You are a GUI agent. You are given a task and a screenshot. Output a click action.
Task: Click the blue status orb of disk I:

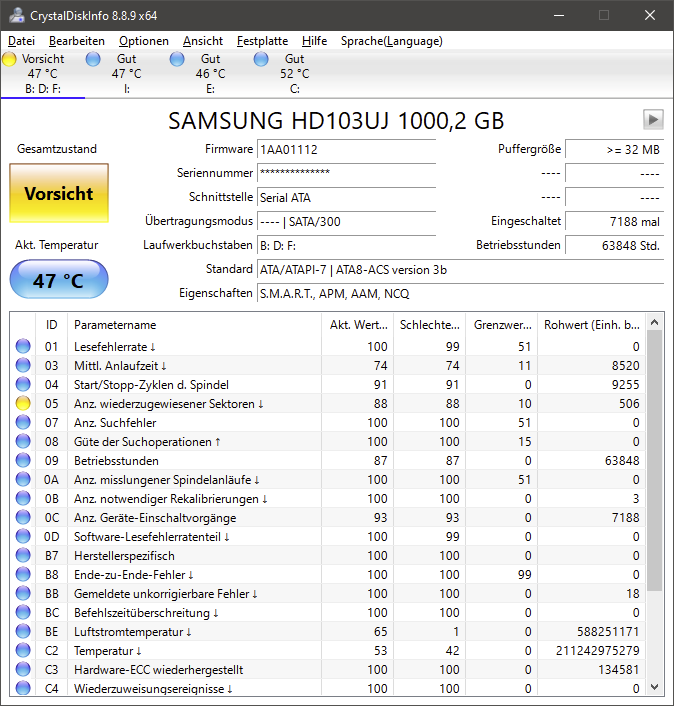(93, 59)
